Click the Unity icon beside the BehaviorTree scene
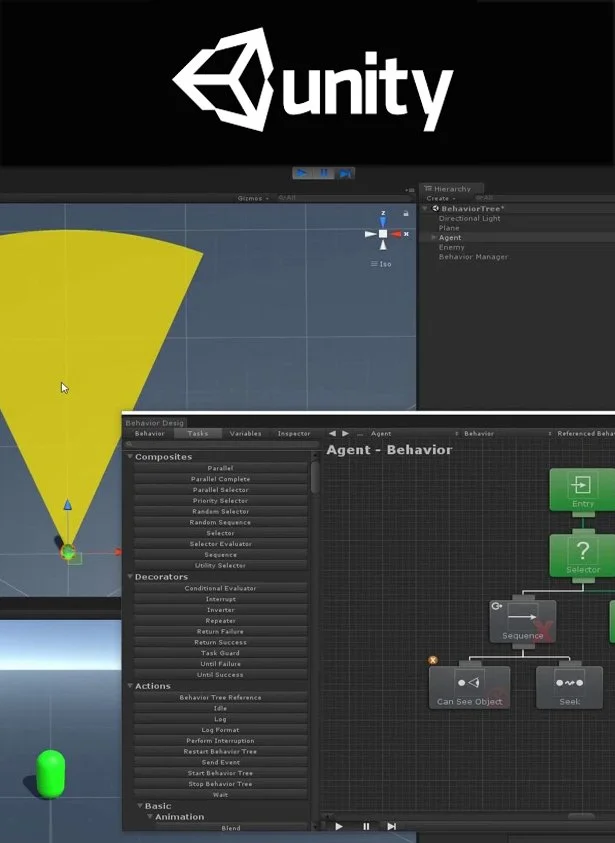This screenshot has width=615, height=843. [x=435, y=209]
